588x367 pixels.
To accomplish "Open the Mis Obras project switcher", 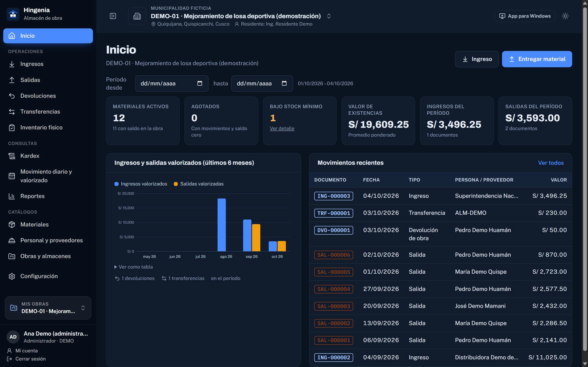I will [48, 308].
